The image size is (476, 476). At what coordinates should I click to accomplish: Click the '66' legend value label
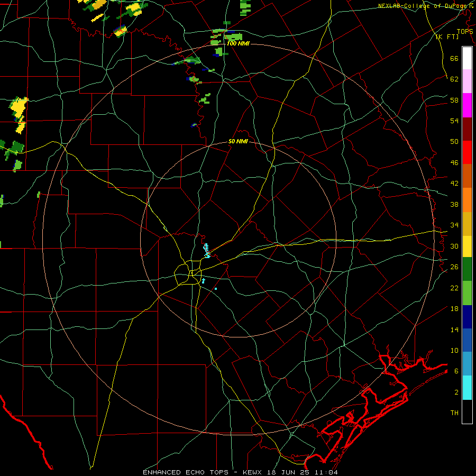click(x=454, y=58)
